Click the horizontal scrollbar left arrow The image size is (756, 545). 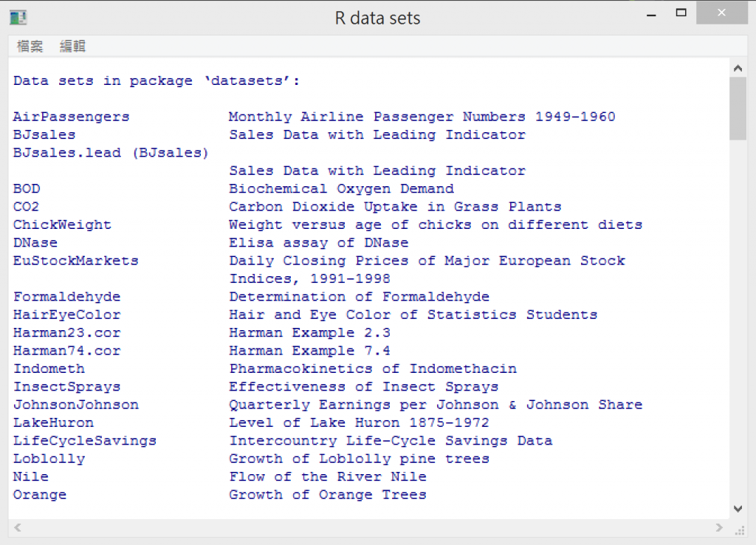tap(18, 527)
